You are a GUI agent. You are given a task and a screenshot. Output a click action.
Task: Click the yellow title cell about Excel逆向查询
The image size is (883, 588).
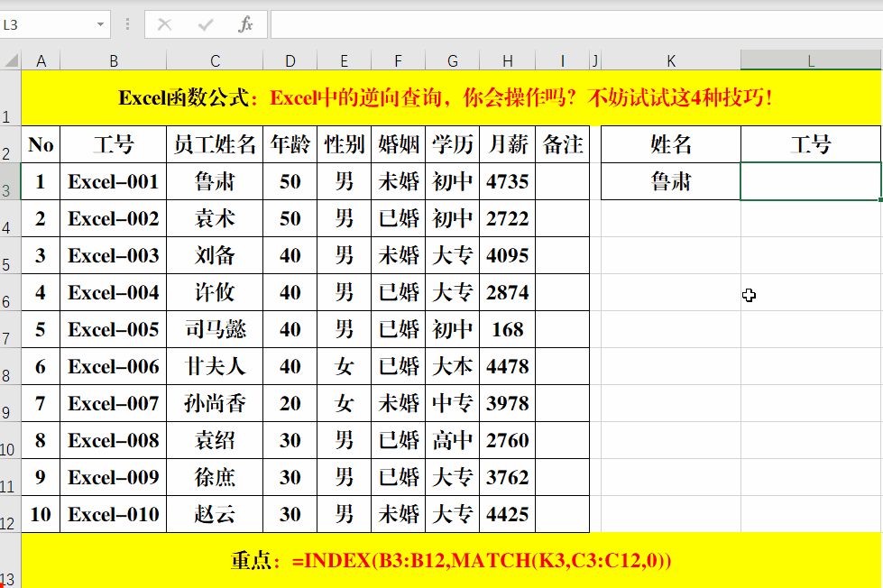452,98
